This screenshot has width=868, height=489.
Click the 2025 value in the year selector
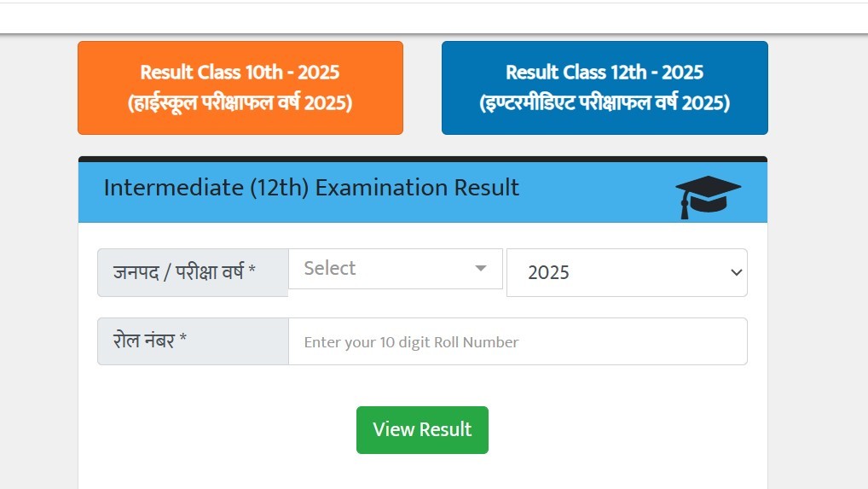(x=548, y=273)
